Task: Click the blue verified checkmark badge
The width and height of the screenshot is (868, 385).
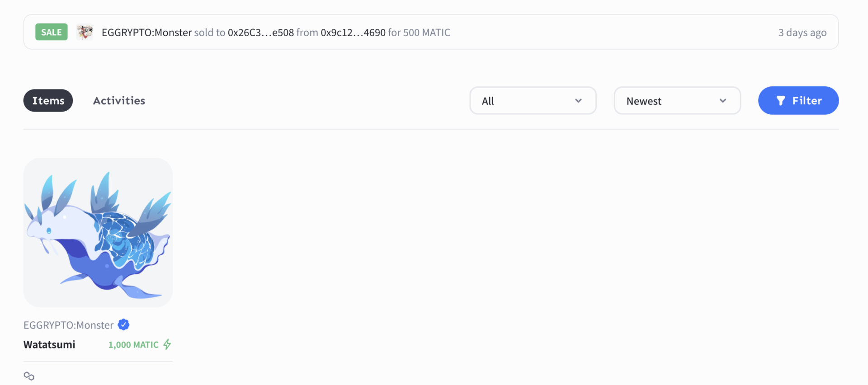Action: point(124,324)
